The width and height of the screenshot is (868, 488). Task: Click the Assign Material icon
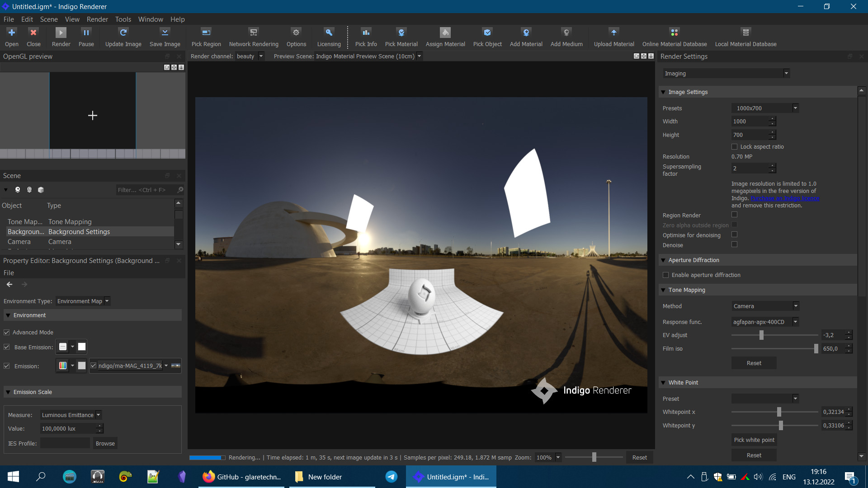pos(445,33)
